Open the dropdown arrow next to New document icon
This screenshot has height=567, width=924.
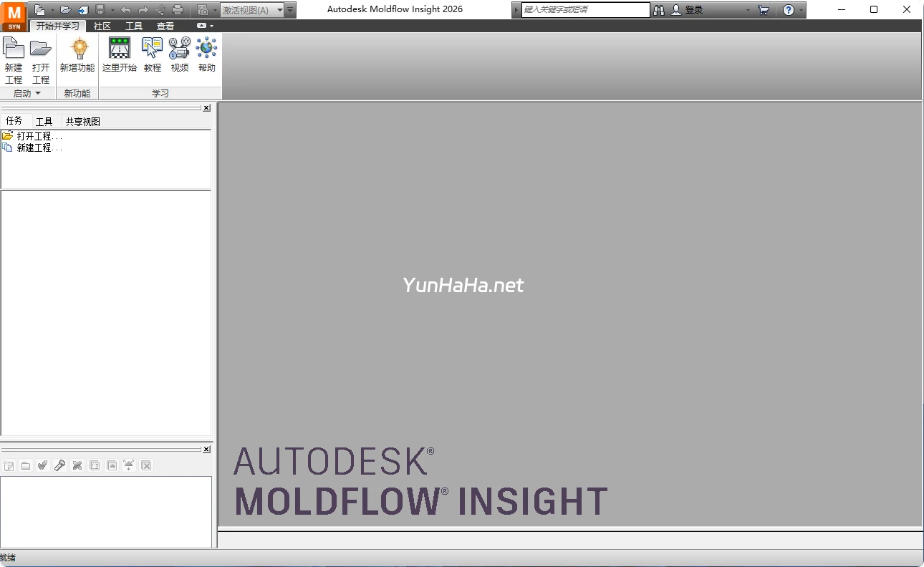click(52, 10)
